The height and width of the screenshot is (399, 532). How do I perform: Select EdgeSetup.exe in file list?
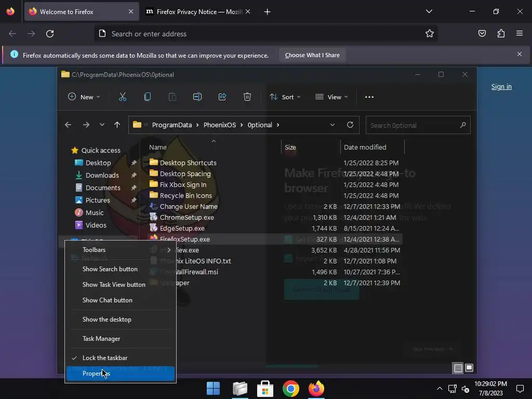coord(182,229)
